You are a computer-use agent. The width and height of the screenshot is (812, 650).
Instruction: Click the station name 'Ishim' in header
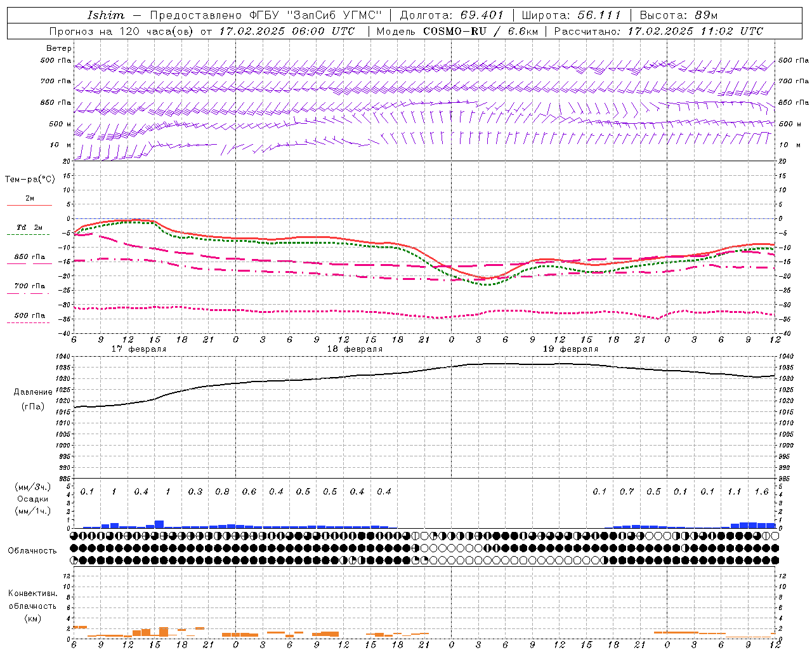point(105,15)
